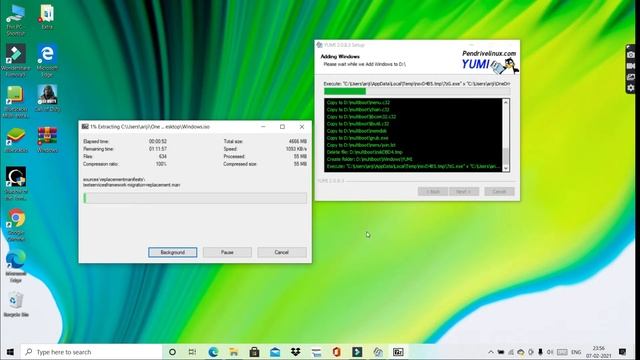Open Microsoft Store from the taskbar
This screenshot has width=640, height=360.
click(254, 352)
